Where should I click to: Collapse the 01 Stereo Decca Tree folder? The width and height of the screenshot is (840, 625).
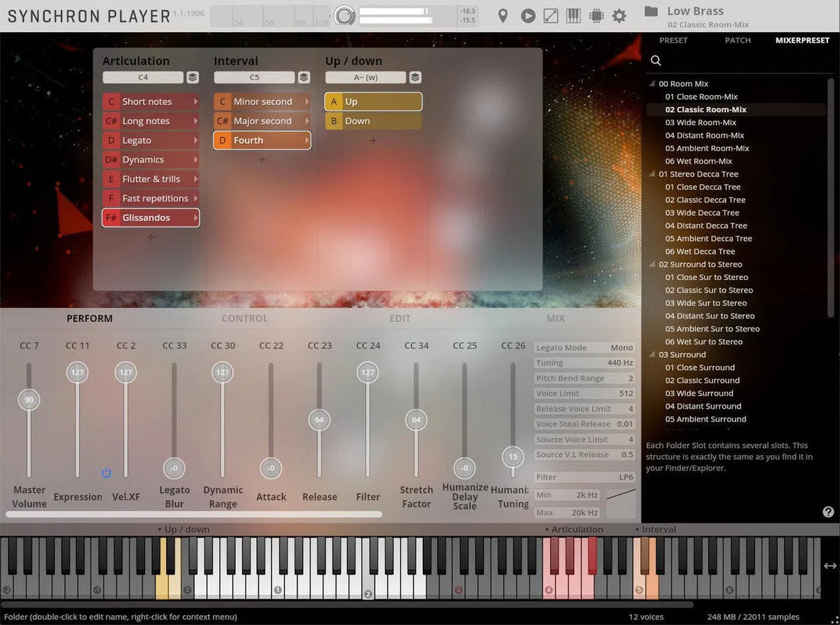652,174
